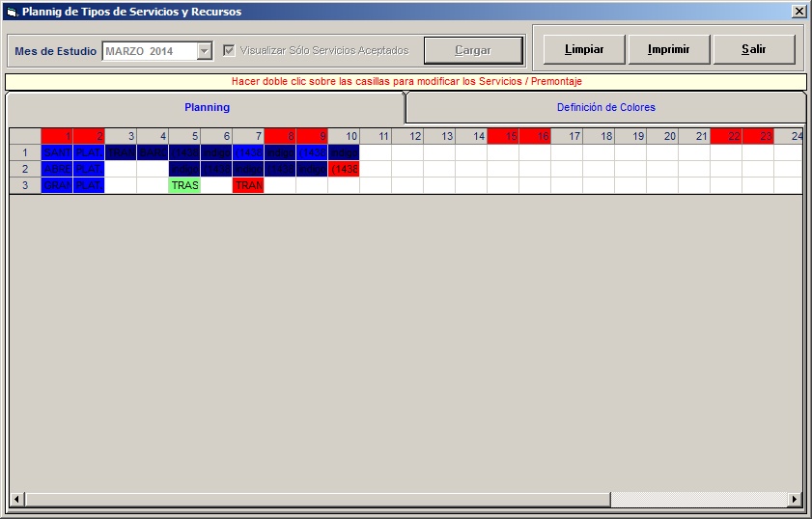The image size is (812, 519).
Task: Click day 14 column header
Action: (471, 136)
